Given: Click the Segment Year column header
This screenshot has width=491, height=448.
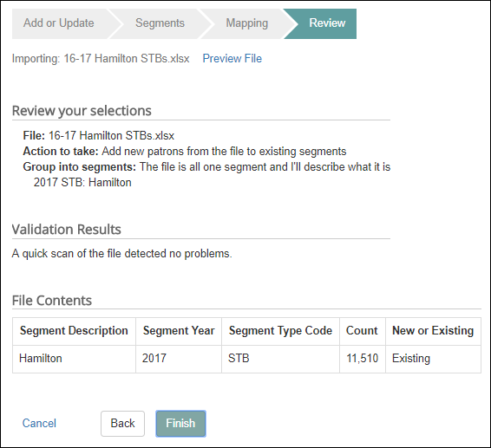Looking at the screenshot, I should click(x=179, y=331).
